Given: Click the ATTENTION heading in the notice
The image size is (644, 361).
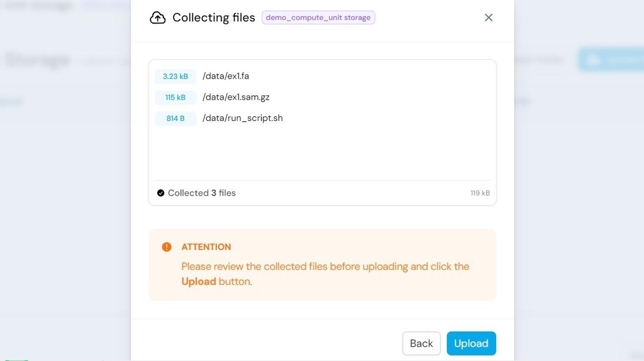Looking at the screenshot, I should [206, 246].
